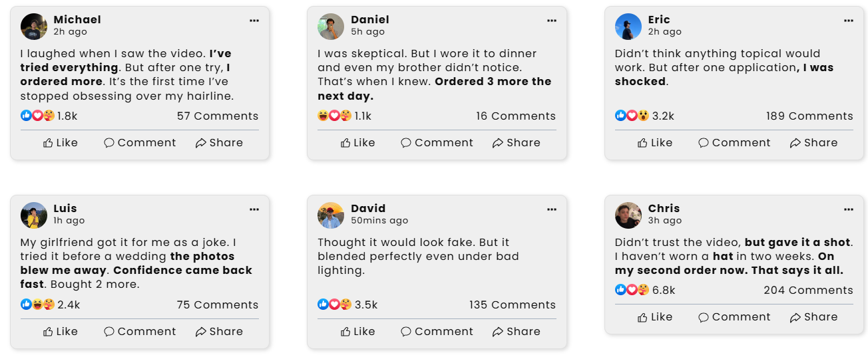Like Eric's post
Screen dimensions: 868x361
tap(655, 143)
